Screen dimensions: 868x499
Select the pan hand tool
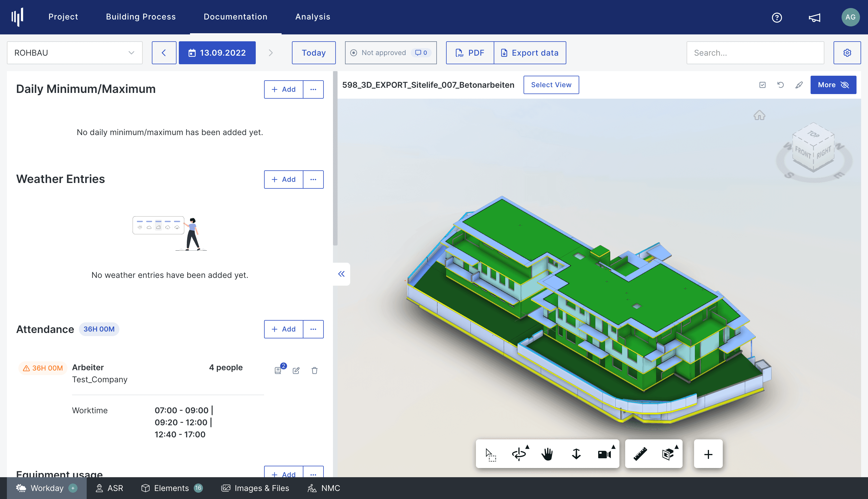click(547, 454)
